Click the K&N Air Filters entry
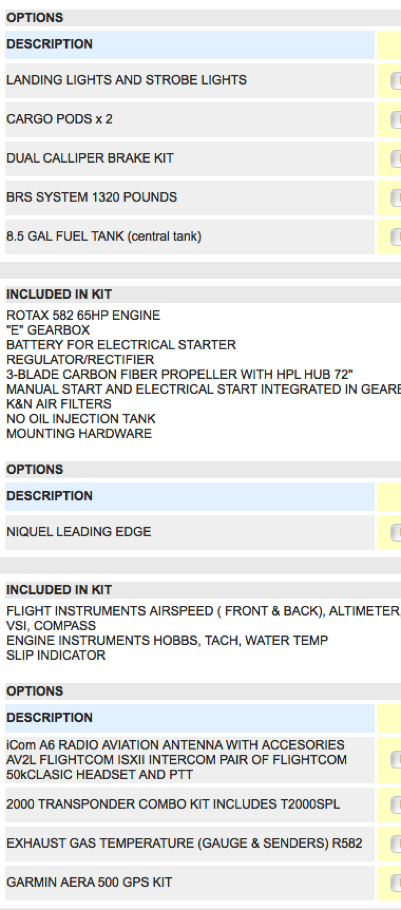401x910 pixels. pyautogui.click(x=59, y=404)
